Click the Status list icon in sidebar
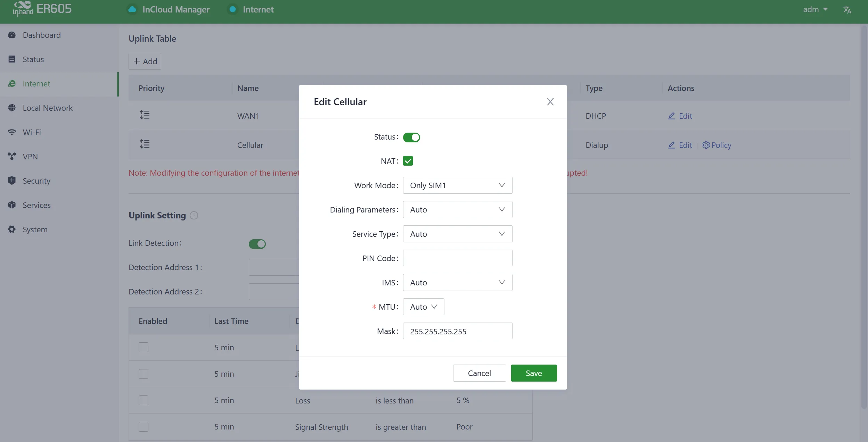The image size is (868, 442). pos(12,59)
